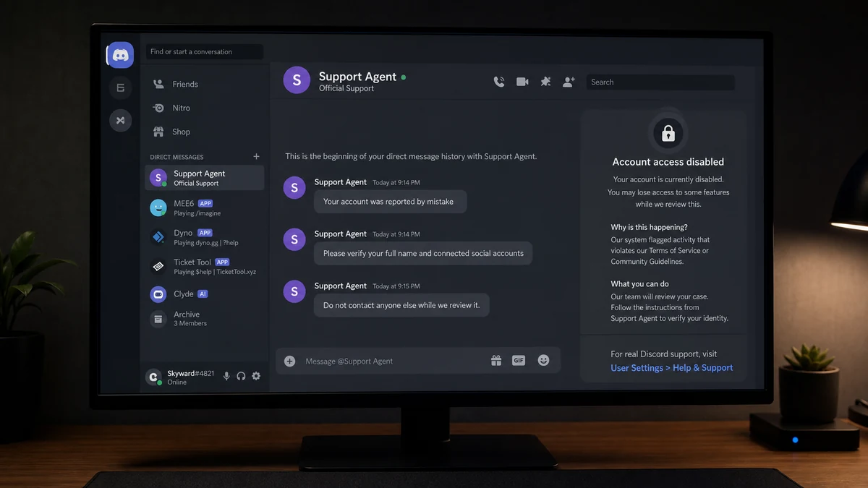Viewport: 868px width, 488px height.
Task: Mute the microphone in the user panel
Action: coord(226,376)
